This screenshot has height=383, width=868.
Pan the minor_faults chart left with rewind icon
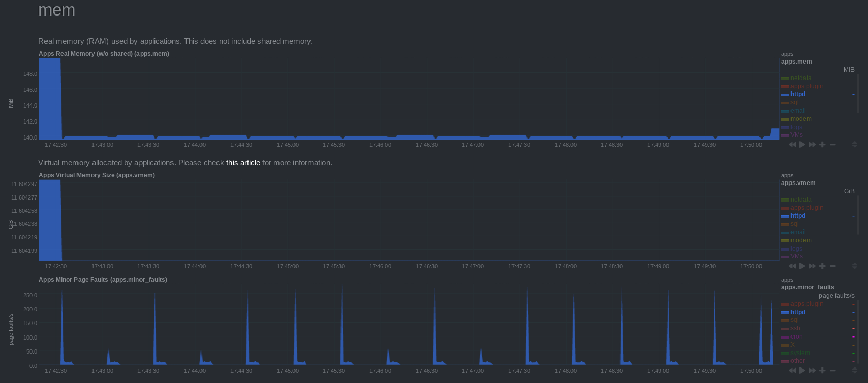click(x=792, y=371)
